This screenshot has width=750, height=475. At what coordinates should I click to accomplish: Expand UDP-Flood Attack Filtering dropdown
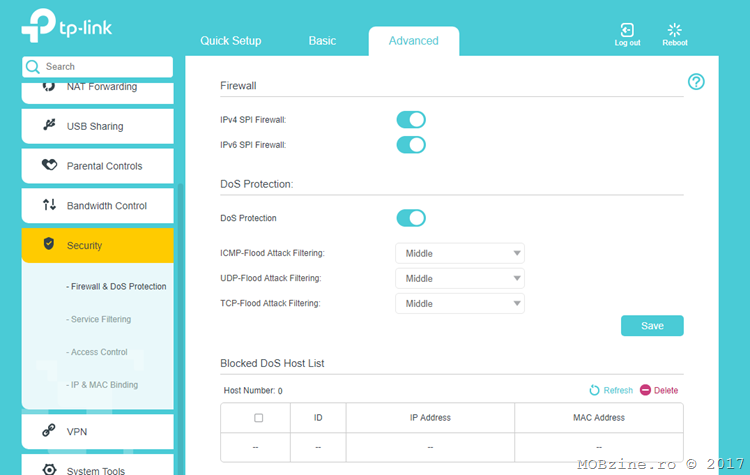click(459, 278)
